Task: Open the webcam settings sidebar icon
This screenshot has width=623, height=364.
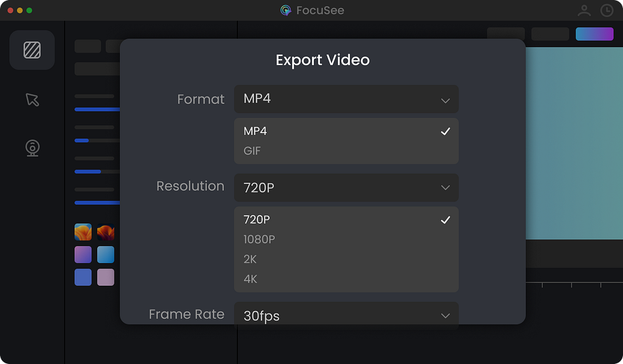Action: point(32,148)
